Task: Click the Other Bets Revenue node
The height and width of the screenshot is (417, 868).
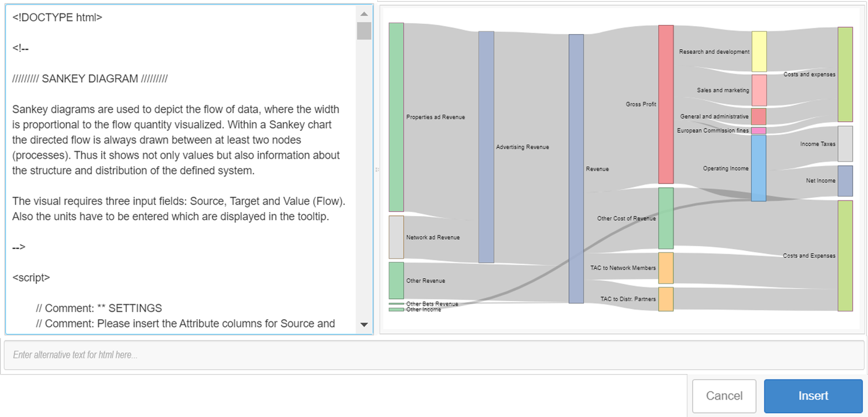Action: 396,303
